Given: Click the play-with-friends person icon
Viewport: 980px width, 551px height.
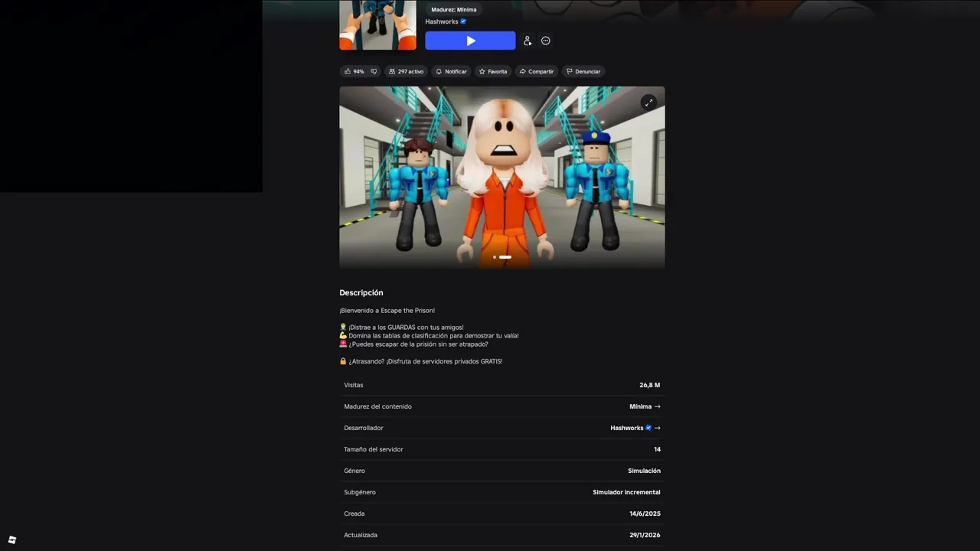Looking at the screenshot, I should pos(528,41).
